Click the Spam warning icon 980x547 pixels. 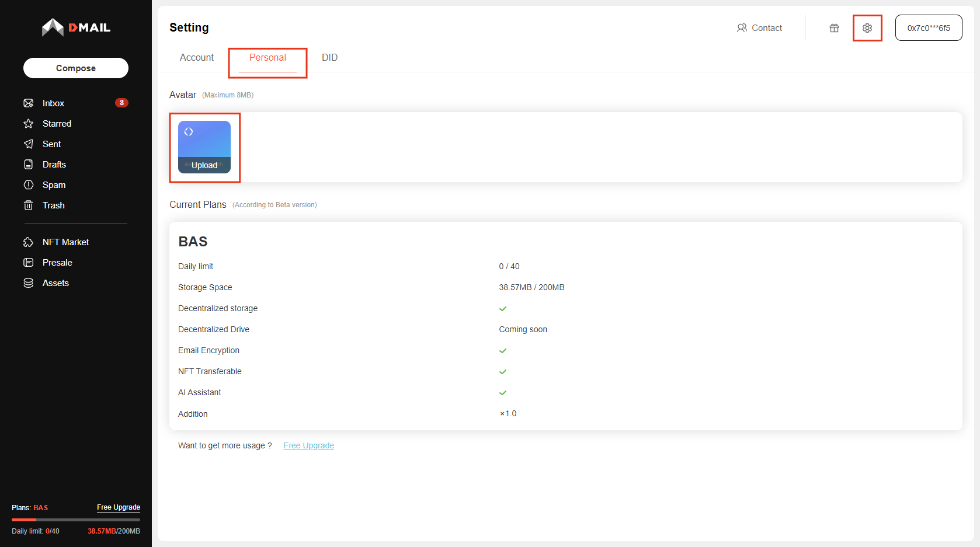tap(29, 185)
